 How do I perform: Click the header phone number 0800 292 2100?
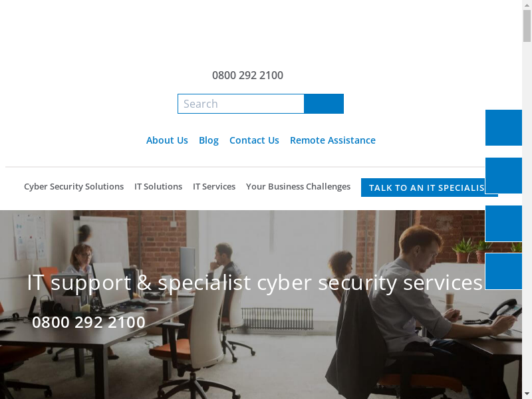coord(247,75)
